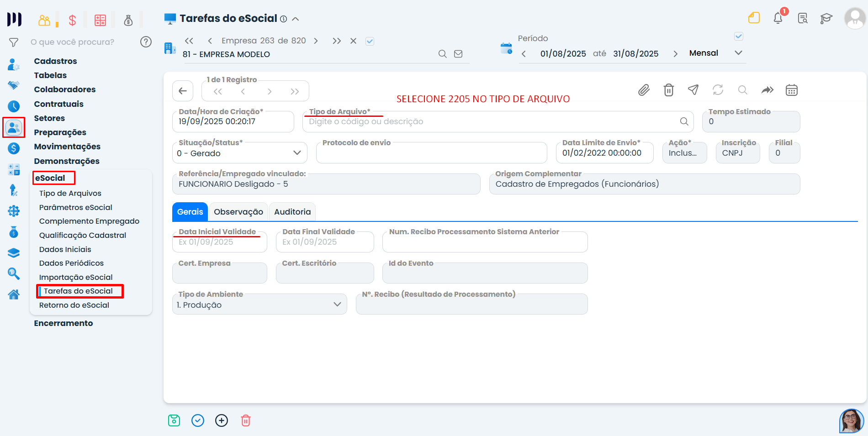This screenshot has height=436, width=868.
Task: Click the refresh sync icon
Action: coord(718,90)
